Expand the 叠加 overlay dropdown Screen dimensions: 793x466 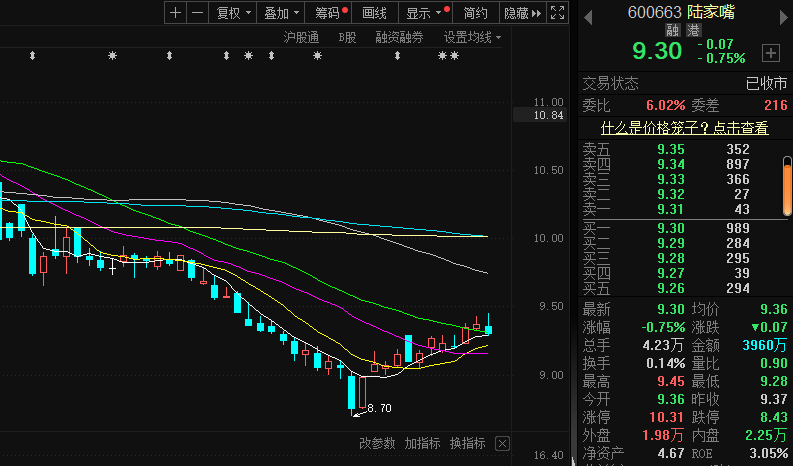point(281,13)
